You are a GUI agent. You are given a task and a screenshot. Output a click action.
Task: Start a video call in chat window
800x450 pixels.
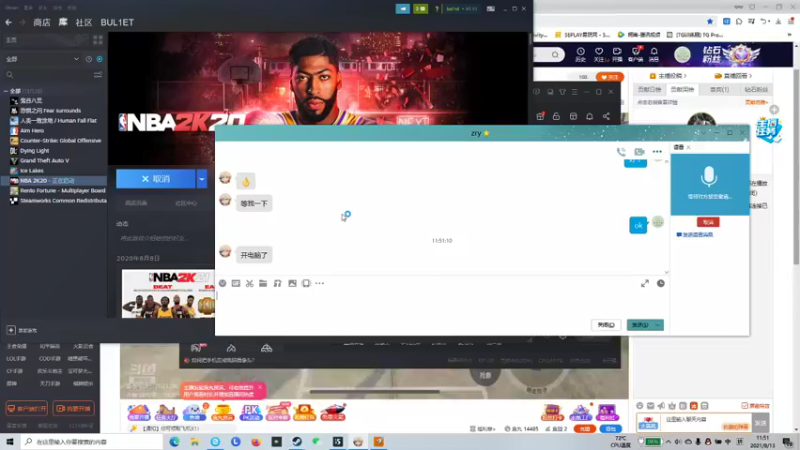pyautogui.click(x=639, y=152)
